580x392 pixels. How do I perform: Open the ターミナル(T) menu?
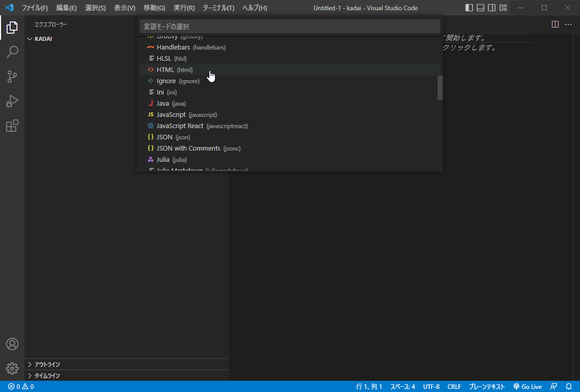219,8
